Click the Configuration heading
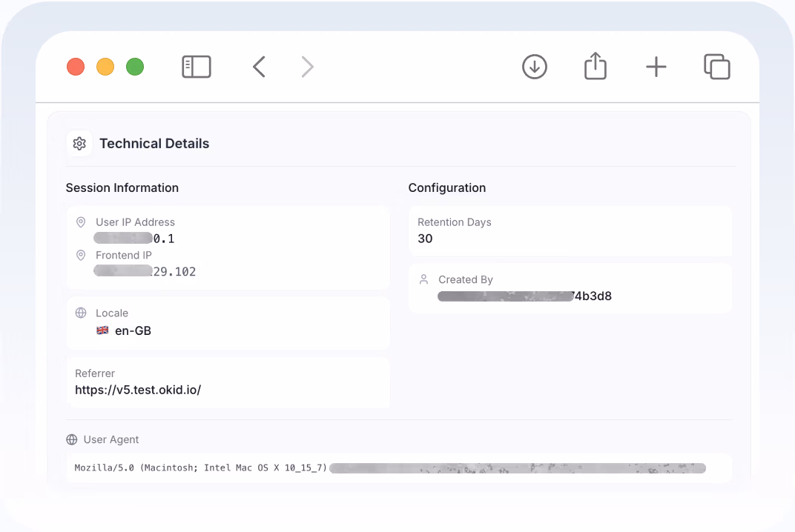The width and height of the screenshot is (795, 532). [447, 188]
